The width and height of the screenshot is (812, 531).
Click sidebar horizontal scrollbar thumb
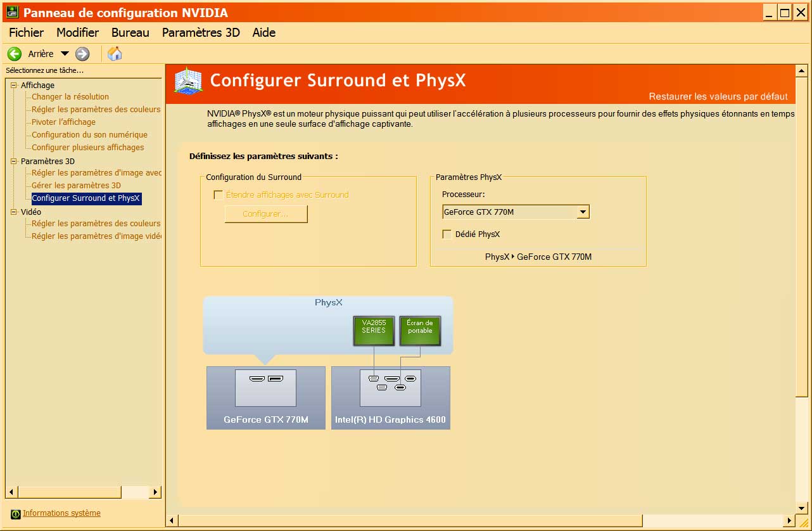click(69, 492)
